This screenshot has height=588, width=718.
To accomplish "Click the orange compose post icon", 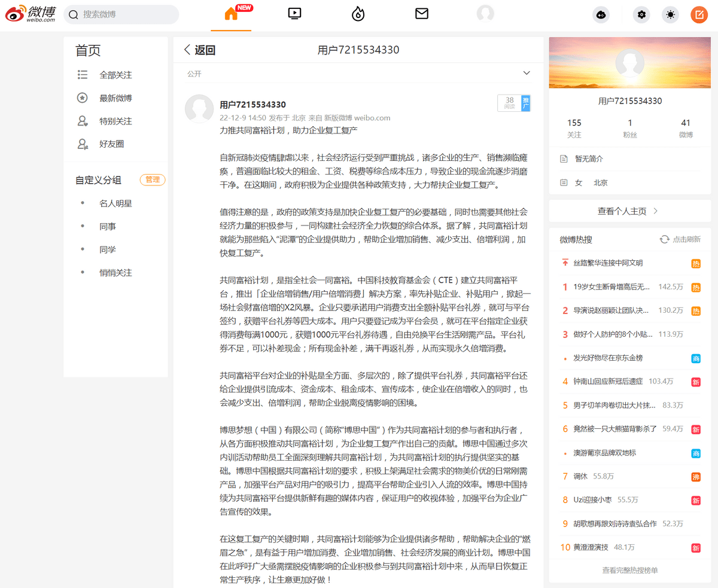I will pos(699,15).
